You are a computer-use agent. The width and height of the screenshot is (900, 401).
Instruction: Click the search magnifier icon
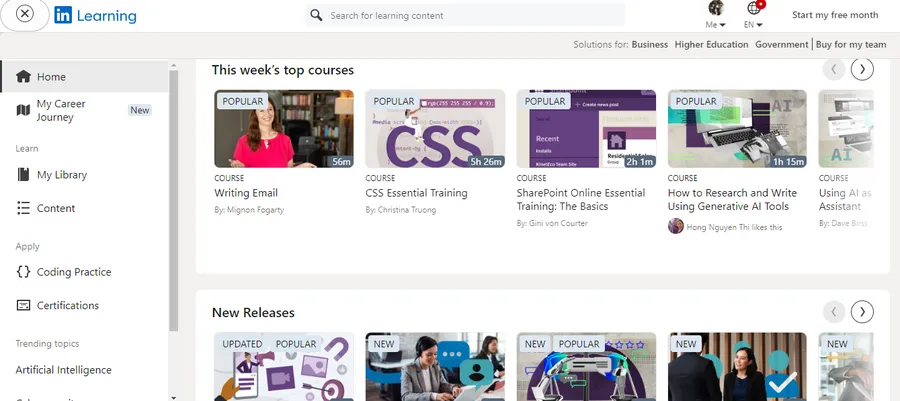(316, 15)
